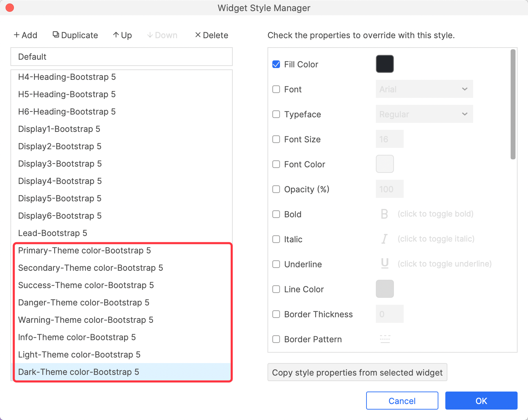528x420 pixels.
Task: Choose the Danger-Theme color-Bootstrap 5 style
Action: [84, 303]
